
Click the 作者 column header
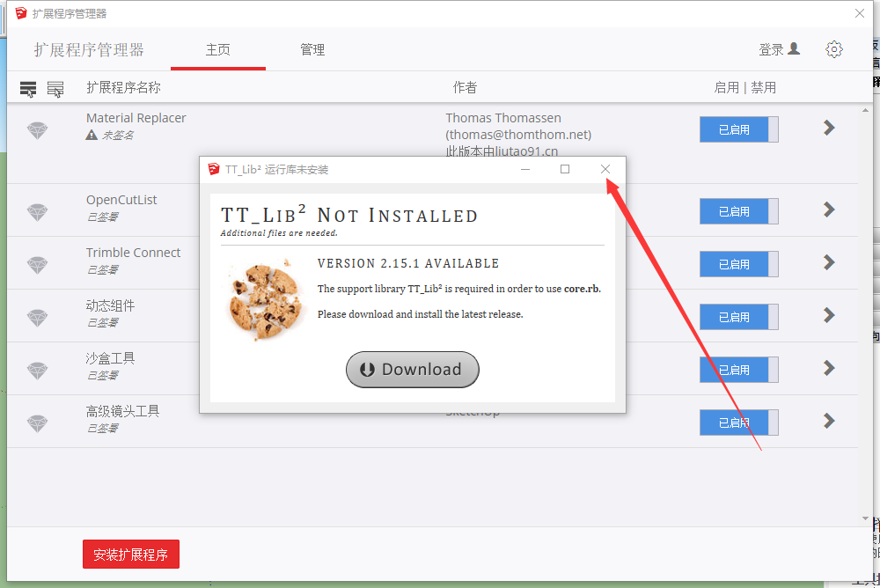466,88
